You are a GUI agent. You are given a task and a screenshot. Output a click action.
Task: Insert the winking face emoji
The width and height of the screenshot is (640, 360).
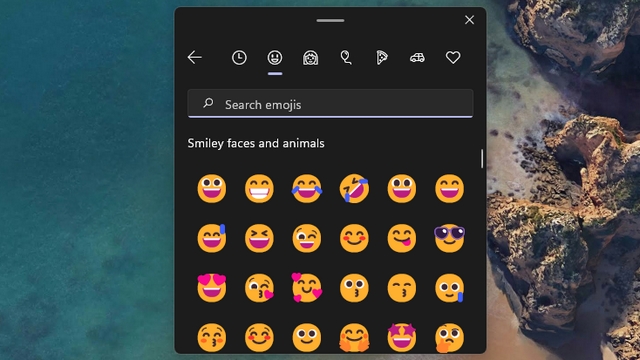307,238
